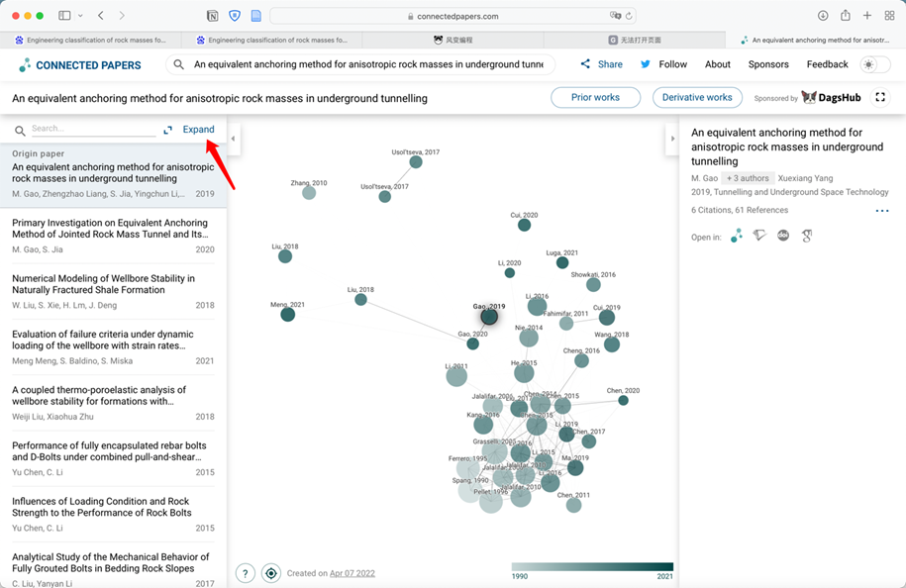
Task: Open the About menu item
Action: pyautogui.click(x=717, y=64)
